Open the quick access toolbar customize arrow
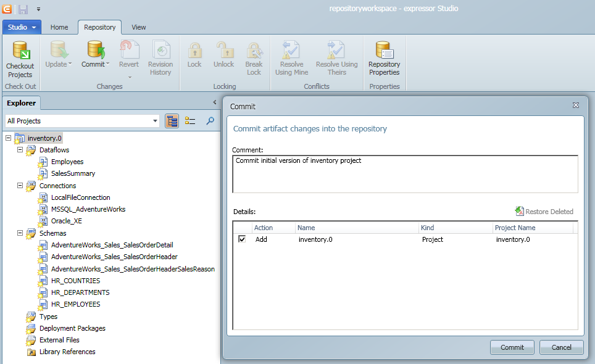 [38, 9]
